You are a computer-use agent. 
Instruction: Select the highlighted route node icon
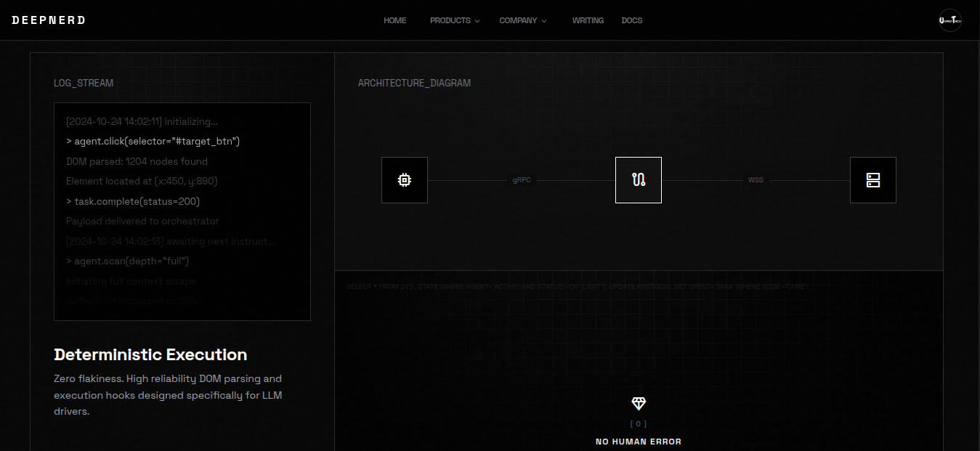tap(639, 180)
